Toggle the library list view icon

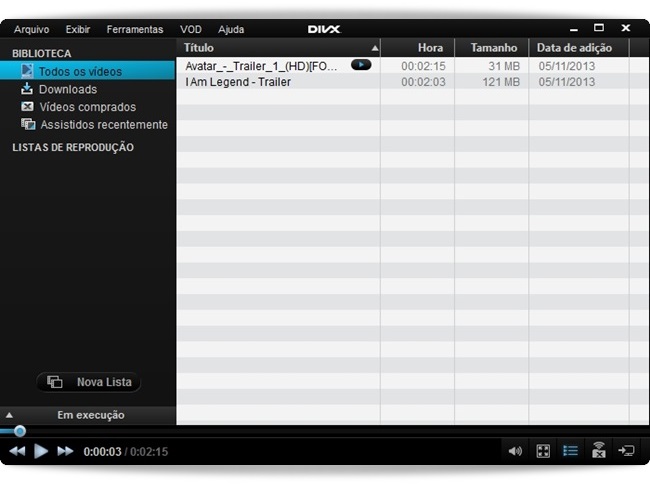click(571, 451)
